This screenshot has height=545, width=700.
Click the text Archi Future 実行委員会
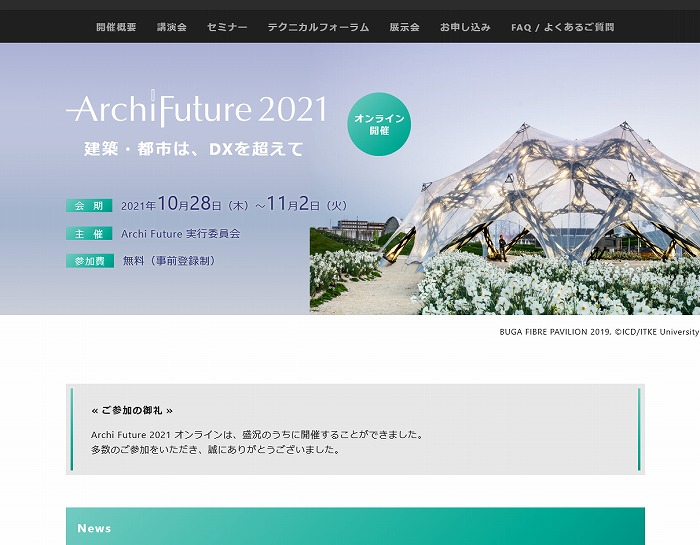click(x=181, y=233)
